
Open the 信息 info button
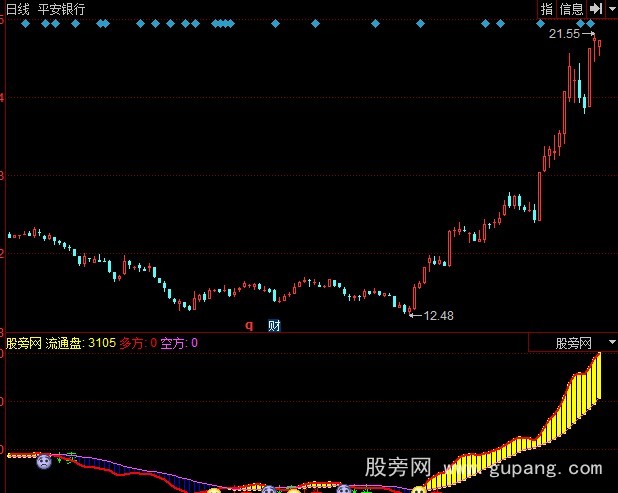pos(571,9)
